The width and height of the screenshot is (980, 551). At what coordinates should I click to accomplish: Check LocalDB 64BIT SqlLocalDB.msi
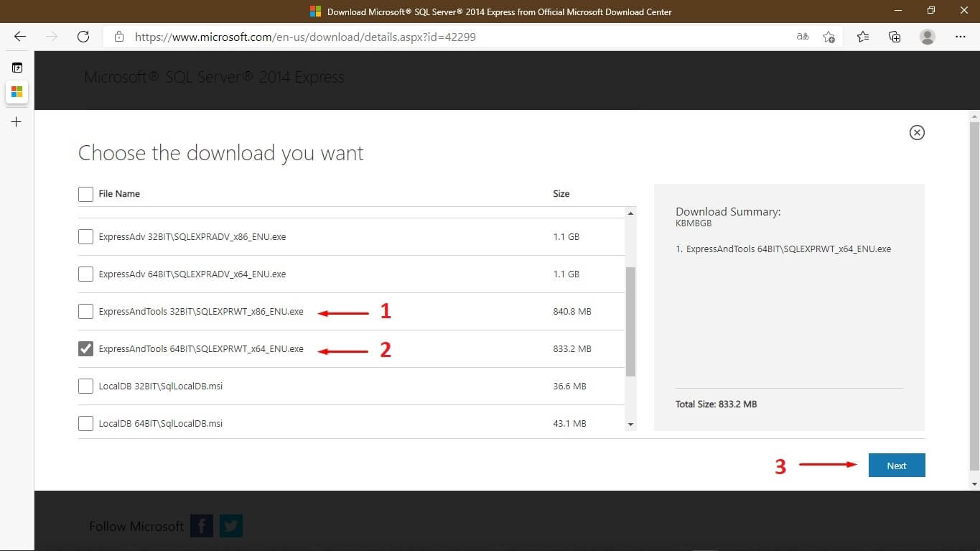(85, 423)
